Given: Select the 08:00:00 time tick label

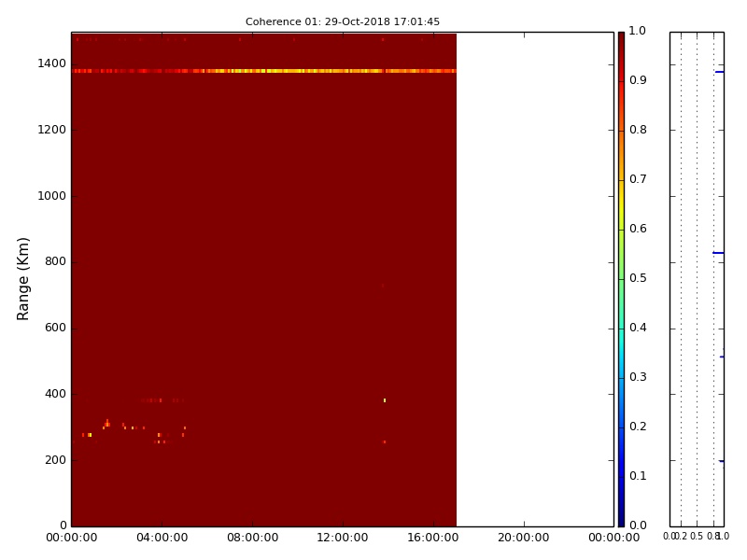Looking at the screenshot, I should point(252,538).
